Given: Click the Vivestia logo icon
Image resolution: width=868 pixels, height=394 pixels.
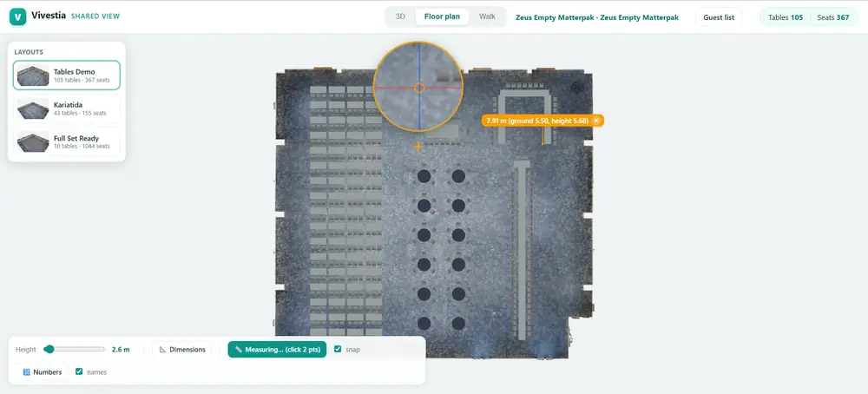Looking at the screenshot, I should pos(17,16).
